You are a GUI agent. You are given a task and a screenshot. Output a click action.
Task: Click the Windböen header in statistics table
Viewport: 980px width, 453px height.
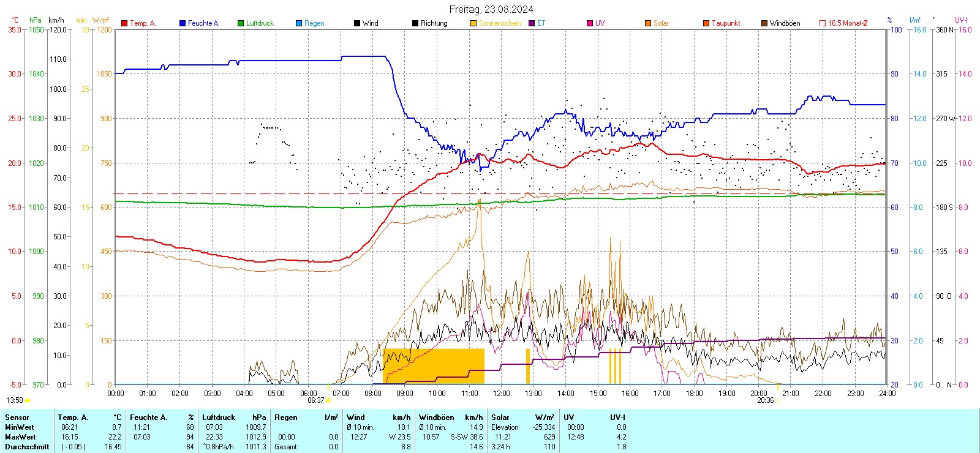click(437, 417)
